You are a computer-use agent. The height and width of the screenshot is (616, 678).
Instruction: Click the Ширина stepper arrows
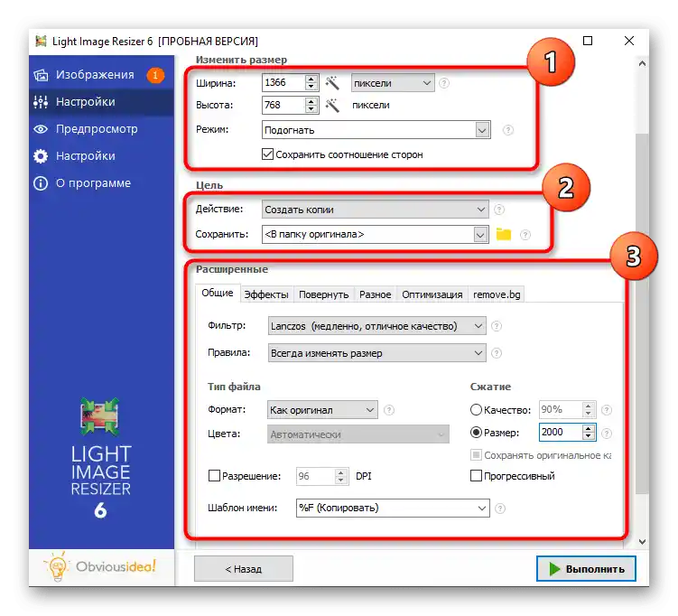coord(311,82)
